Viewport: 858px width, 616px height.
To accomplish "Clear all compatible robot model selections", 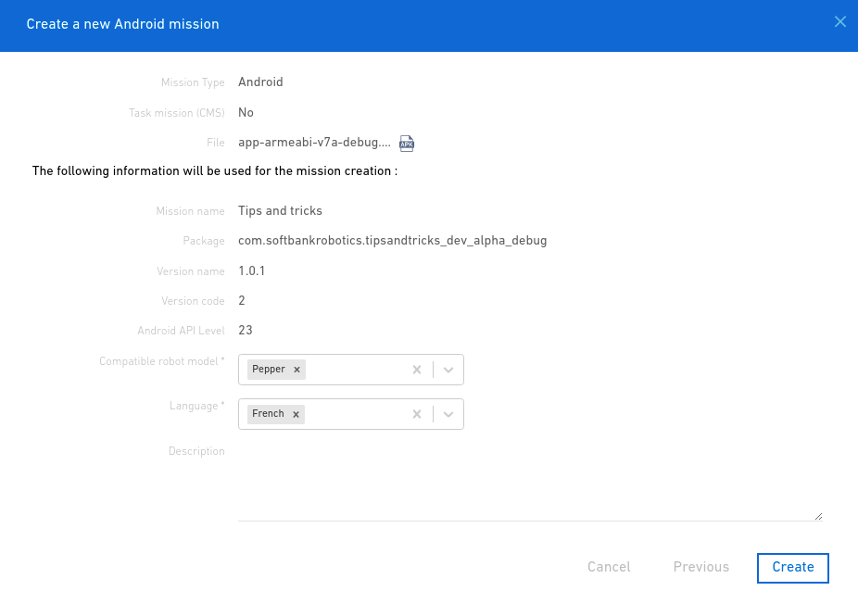I will (x=417, y=370).
